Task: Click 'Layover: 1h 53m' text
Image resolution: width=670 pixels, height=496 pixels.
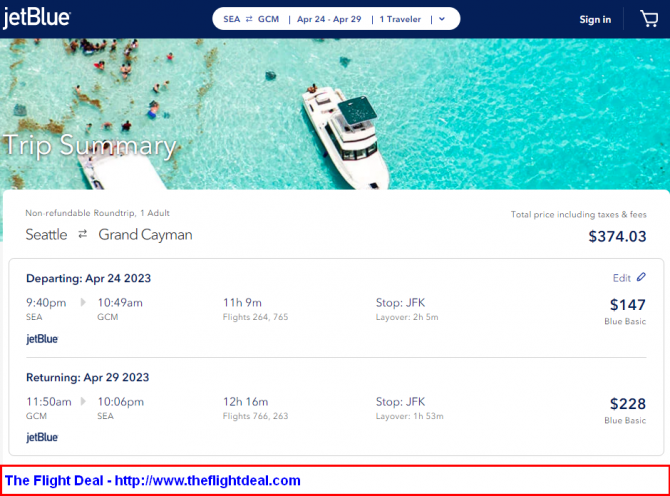Action: pyautogui.click(x=409, y=416)
